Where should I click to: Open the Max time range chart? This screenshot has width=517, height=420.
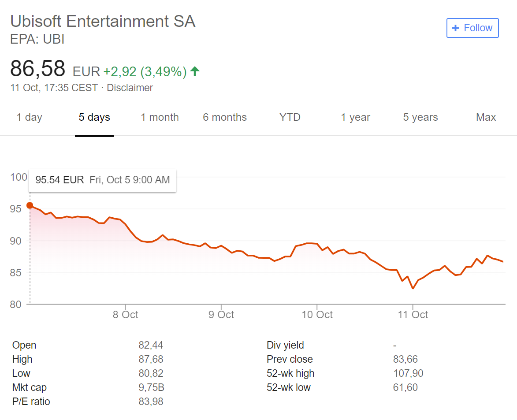(x=485, y=117)
